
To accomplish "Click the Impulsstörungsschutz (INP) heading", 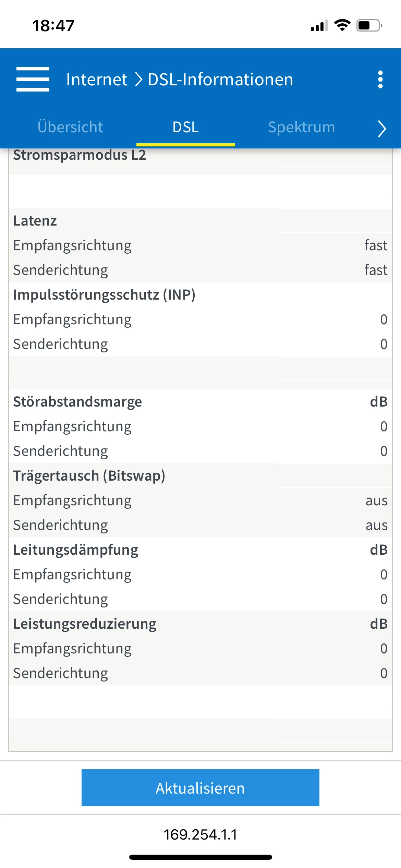I will [104, 295].
